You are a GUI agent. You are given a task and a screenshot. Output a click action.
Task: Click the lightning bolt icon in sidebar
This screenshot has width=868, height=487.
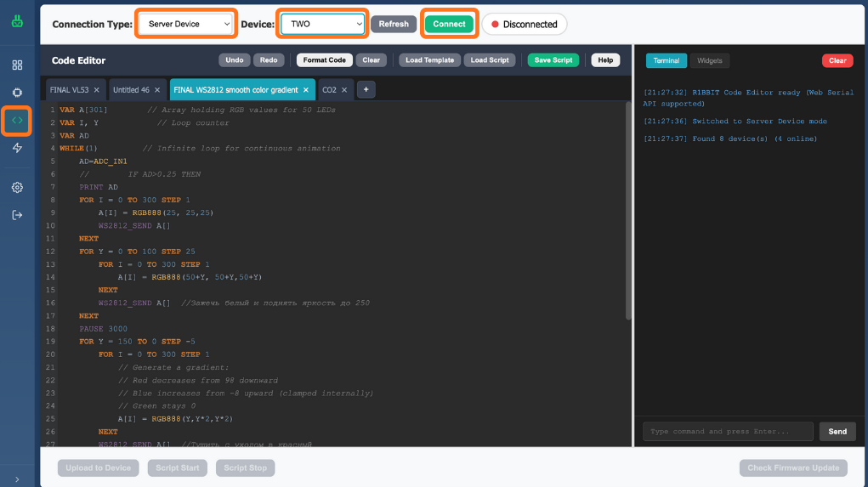pos(17,148)
